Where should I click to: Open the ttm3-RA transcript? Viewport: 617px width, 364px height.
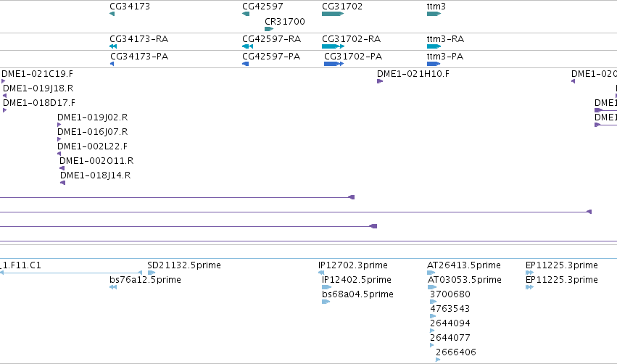[434, 46]
